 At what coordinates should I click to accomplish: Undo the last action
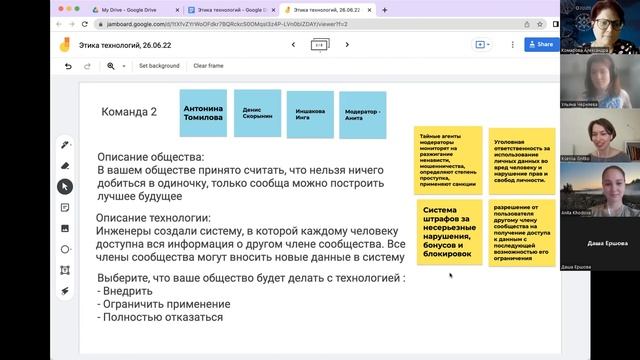point(68,66)
